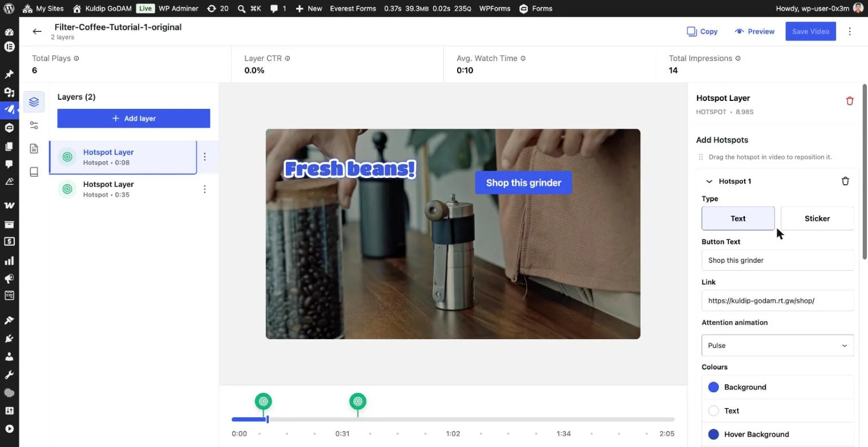Open the WPForms admin bar menu

[x=495, y=9]
